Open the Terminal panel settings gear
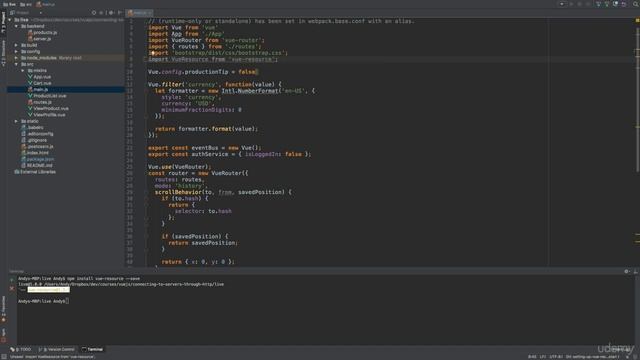Viewport: 640px width, 360px height. (x=627, y=271)
